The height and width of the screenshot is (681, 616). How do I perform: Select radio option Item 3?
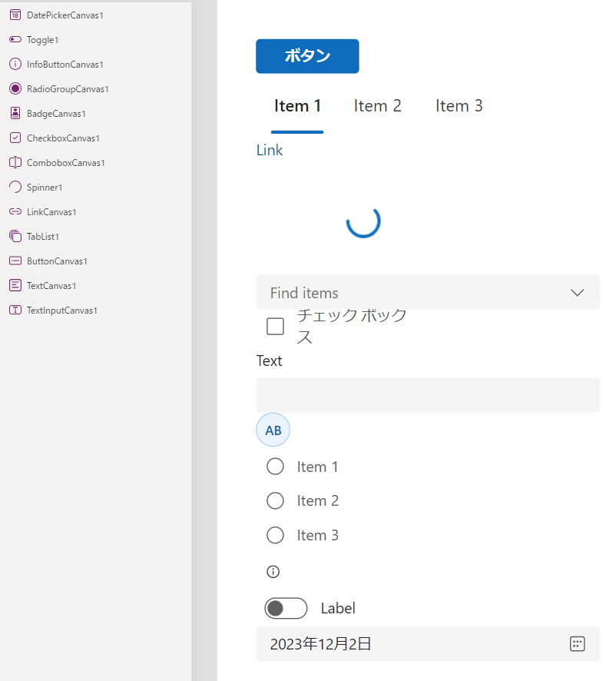(275, 535)
